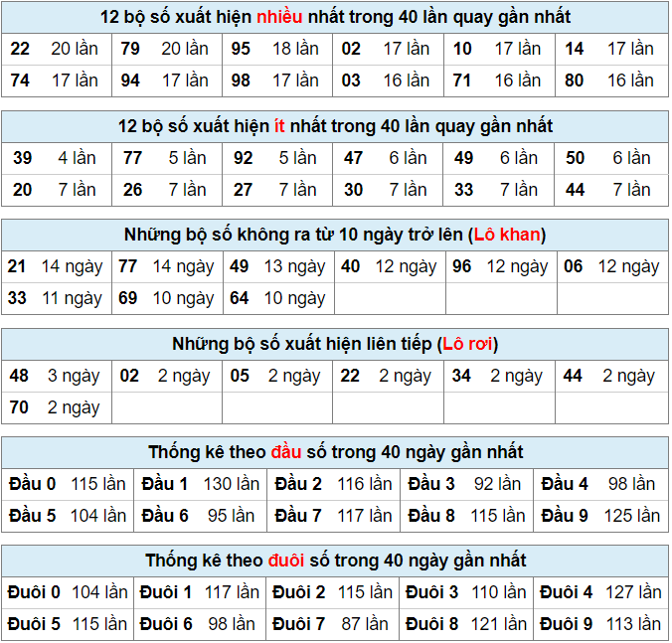
Task: Select number 79 in the most frequent table
Action: coord(167,49)
